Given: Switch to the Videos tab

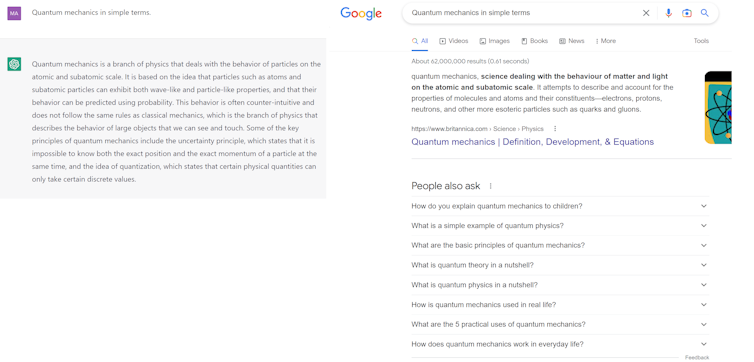Looking at the screenshot, I should [453, 41].
